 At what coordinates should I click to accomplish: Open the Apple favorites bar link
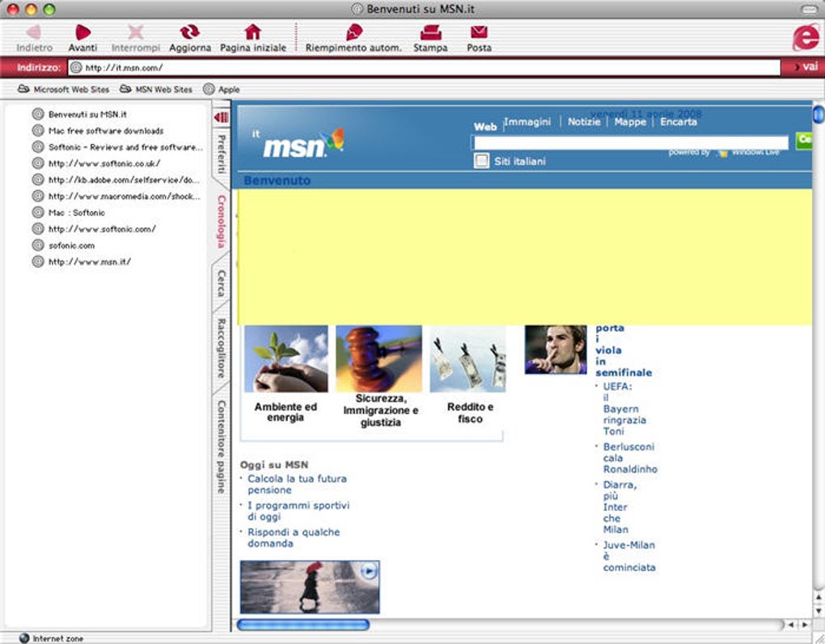(222, 90)
